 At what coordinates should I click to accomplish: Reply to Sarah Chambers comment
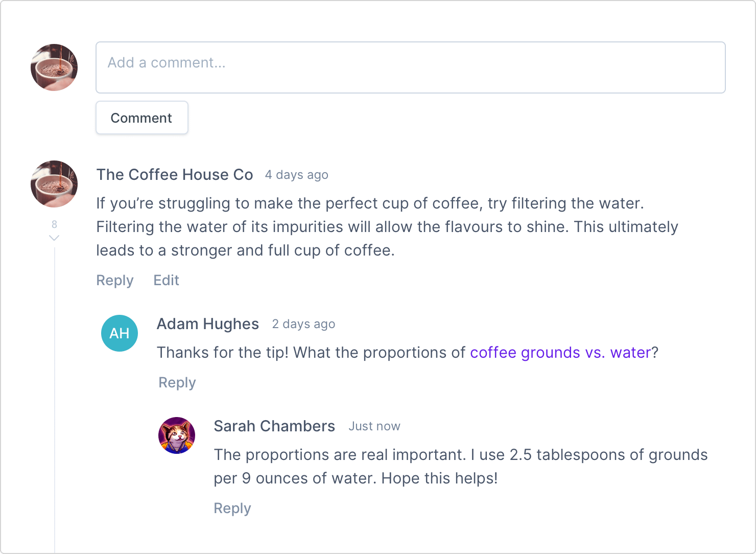[232, 509]
